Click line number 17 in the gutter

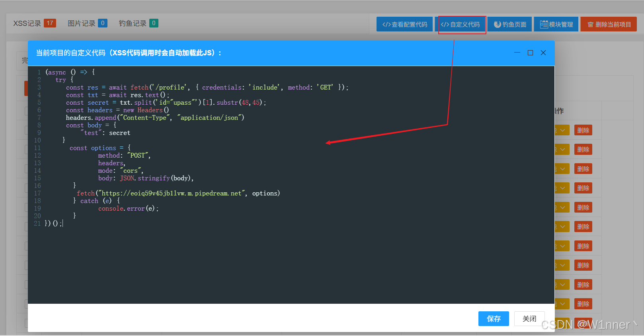tap(37, 193)
